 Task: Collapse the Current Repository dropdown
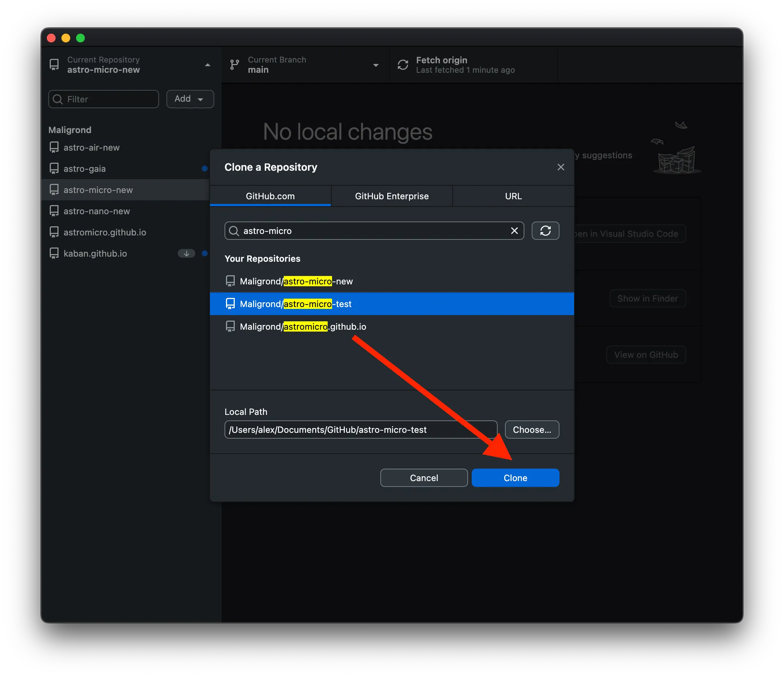click(x=131, y=65)
